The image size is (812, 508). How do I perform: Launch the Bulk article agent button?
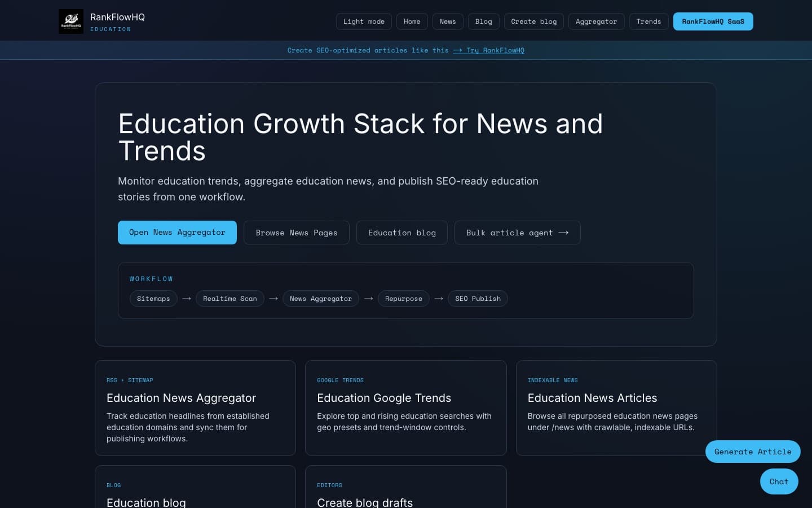[518, 233]
